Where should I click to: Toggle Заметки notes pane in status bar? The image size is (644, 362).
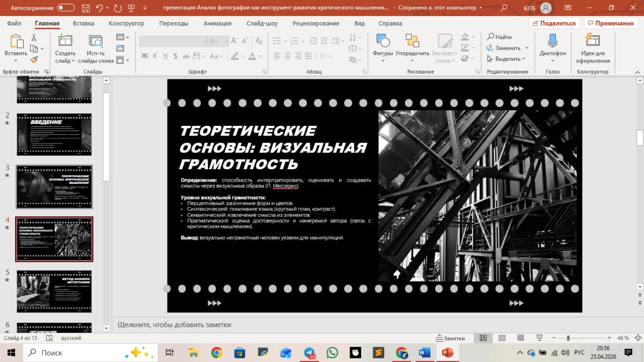coord(451,338)
